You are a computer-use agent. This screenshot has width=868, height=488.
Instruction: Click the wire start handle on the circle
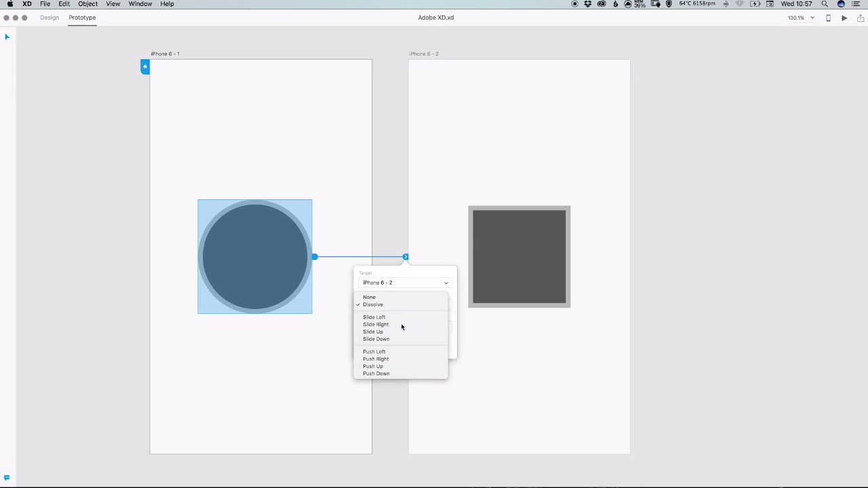pyautogui.click(x=315, y=257)
